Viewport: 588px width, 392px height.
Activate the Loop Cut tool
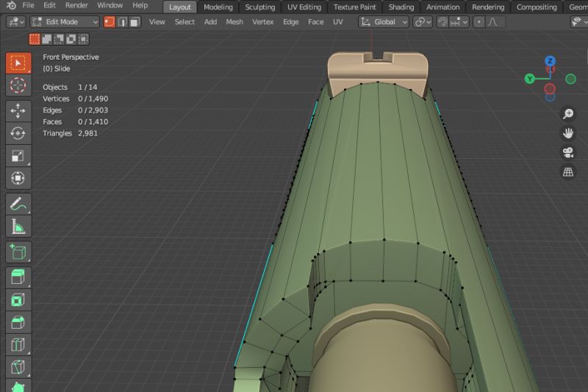coord(18,345)
